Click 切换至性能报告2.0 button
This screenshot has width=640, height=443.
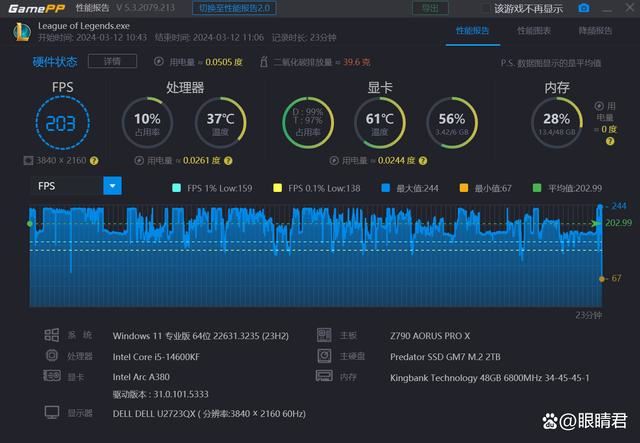coord(234,8)
